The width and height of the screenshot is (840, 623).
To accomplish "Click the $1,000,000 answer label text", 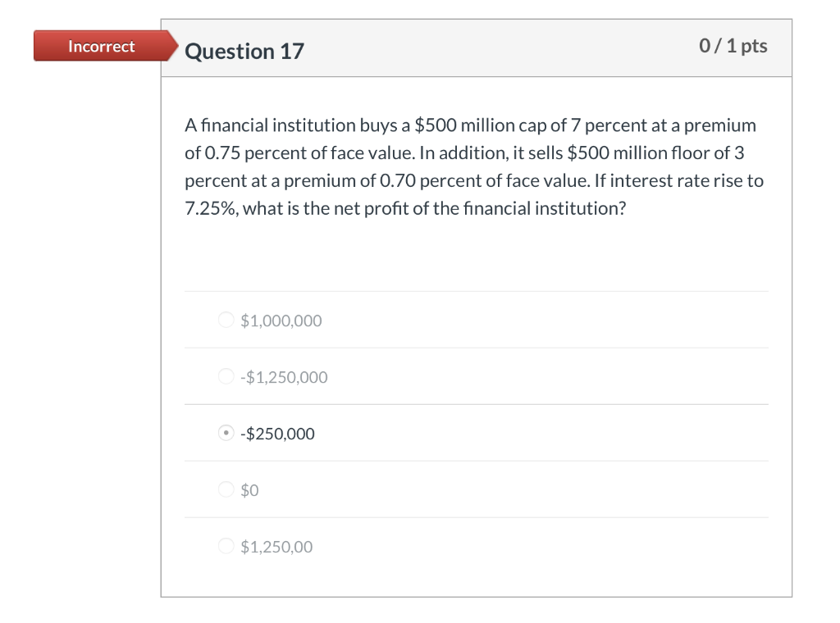I will pyautogui.click(x=281, y=321).
